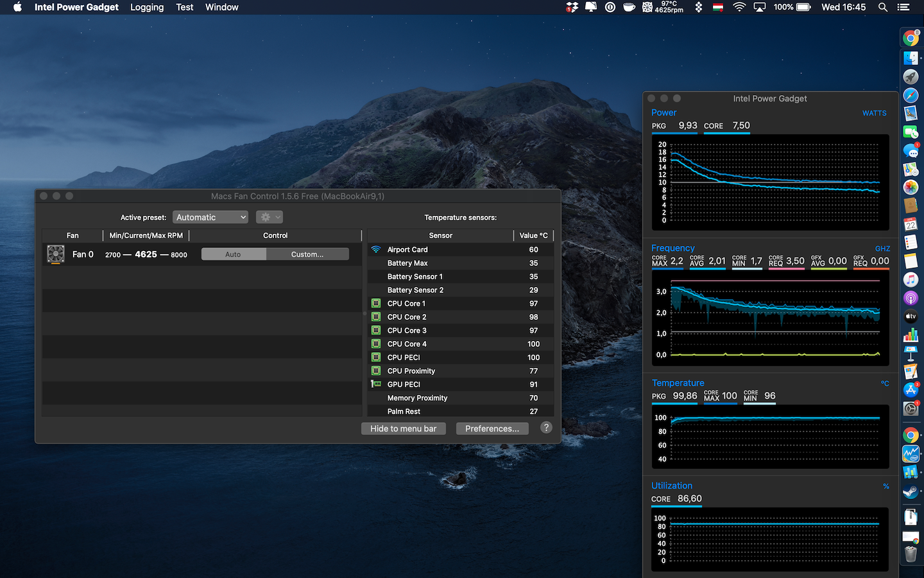
Task: Click the CORE REQ 3,50 frequency value
Action: (x=787, y=261)
